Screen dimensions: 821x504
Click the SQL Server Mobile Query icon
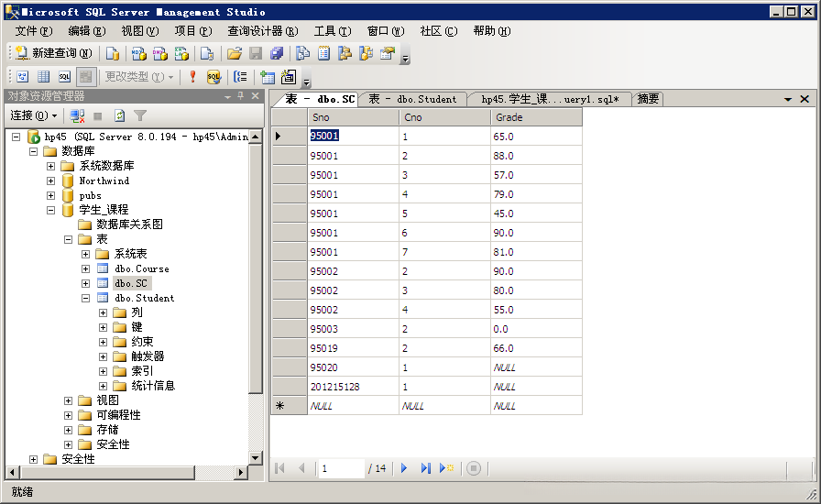207,53
